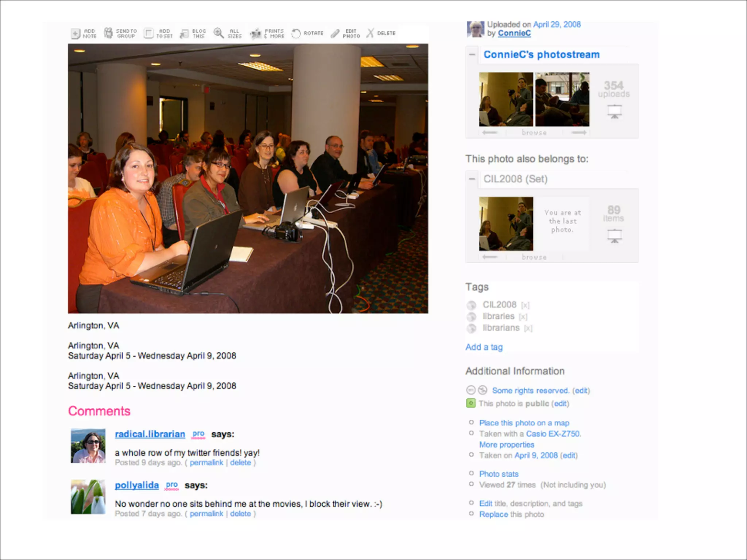Collapse the CIL2008 (Set) panel
747x560 pixels.
[472, 179]
